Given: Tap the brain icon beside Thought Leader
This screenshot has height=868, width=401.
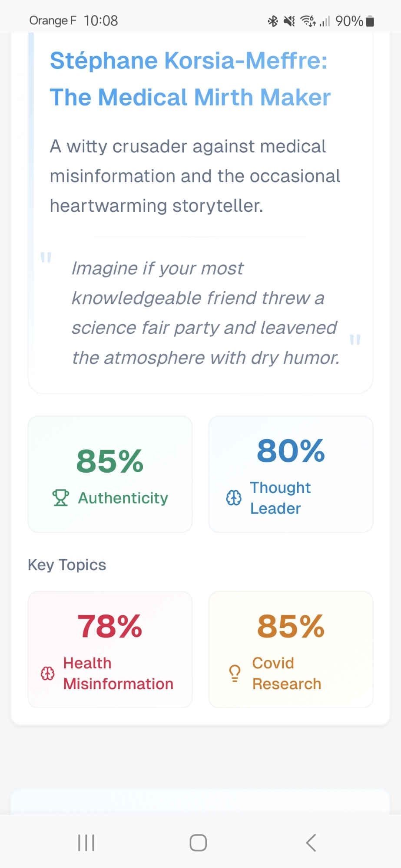Looking at the screenshot, I should point(234,498).
